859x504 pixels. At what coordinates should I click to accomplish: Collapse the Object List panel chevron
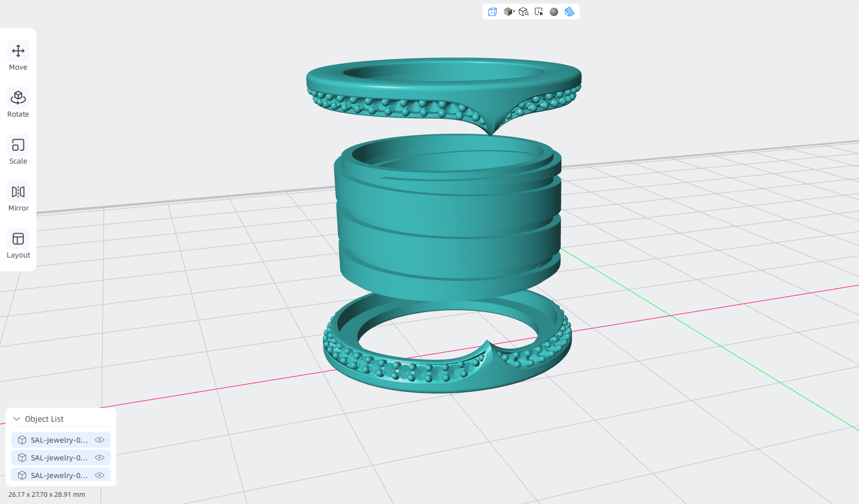pyautogui.click(x=17, y=419)
